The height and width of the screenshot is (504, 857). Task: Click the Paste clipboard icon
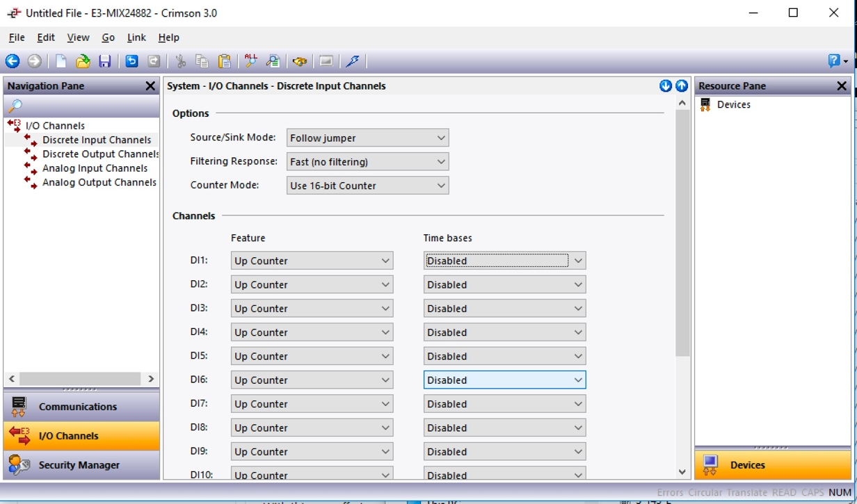[x=224, y=61]
